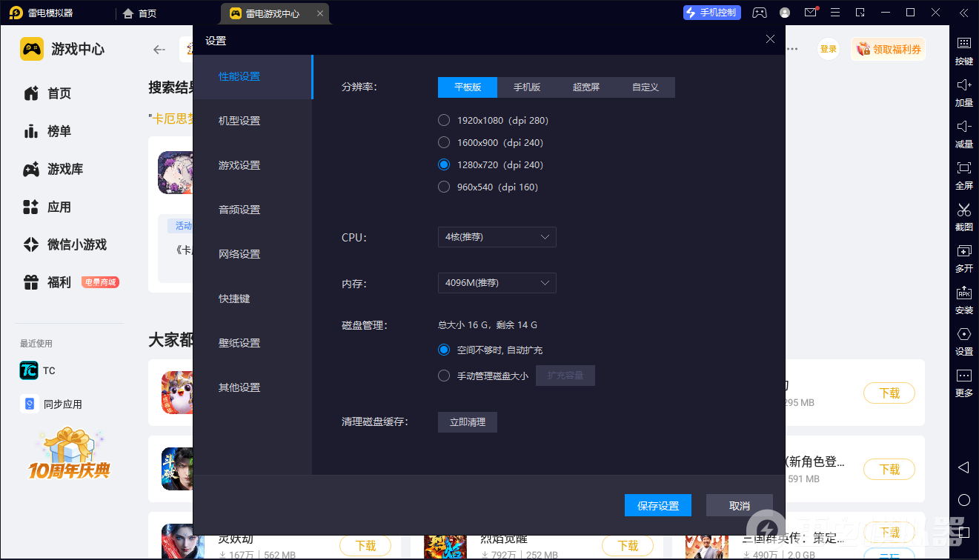Open the 多开 multi-instance tool
Viewport: 979px width, 560px height.
pyautogui.click(x=963, y=257)
